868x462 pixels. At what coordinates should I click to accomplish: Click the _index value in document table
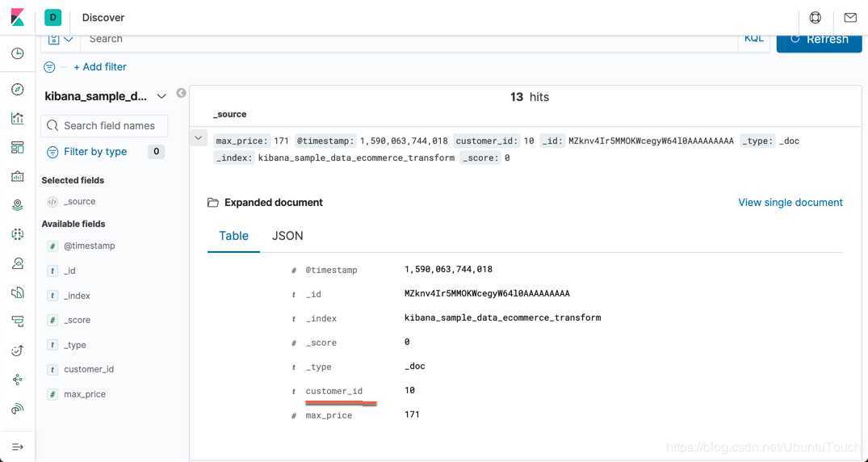pos(503,318)
